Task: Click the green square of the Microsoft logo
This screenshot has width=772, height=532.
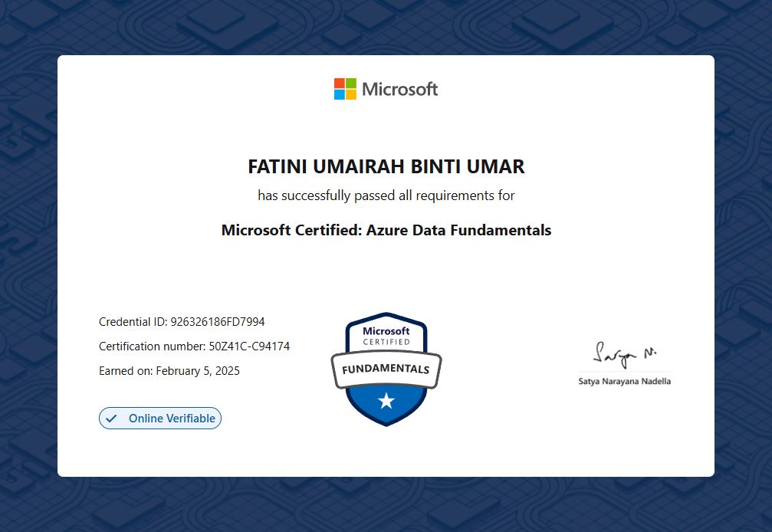Action: (350, 83)
